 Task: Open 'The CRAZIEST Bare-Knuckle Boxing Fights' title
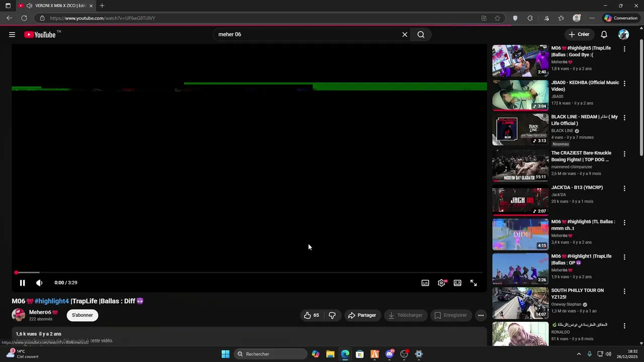pyautogui.click(x=581, y=156)
